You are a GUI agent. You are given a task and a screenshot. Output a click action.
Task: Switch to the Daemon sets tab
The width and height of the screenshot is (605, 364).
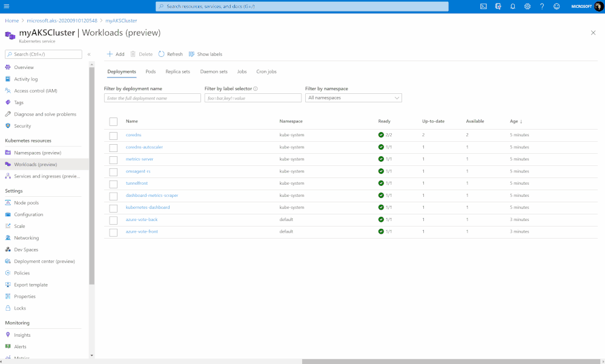[x=214, y=72]
